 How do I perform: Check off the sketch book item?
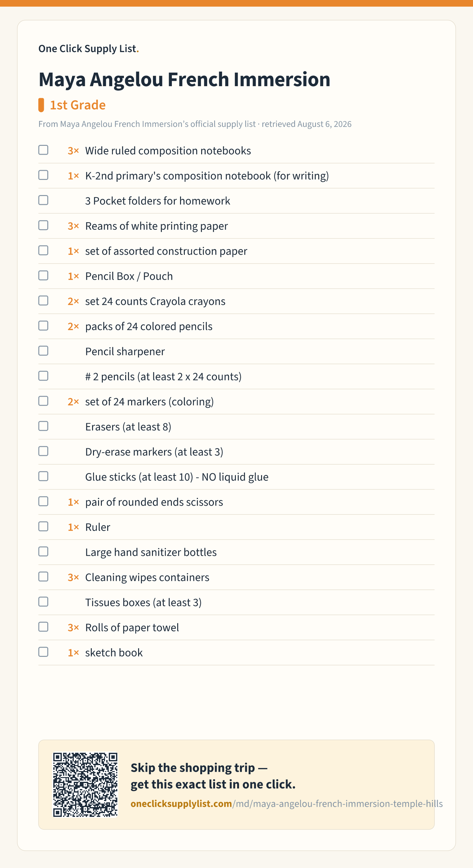[x=43, y=652]
